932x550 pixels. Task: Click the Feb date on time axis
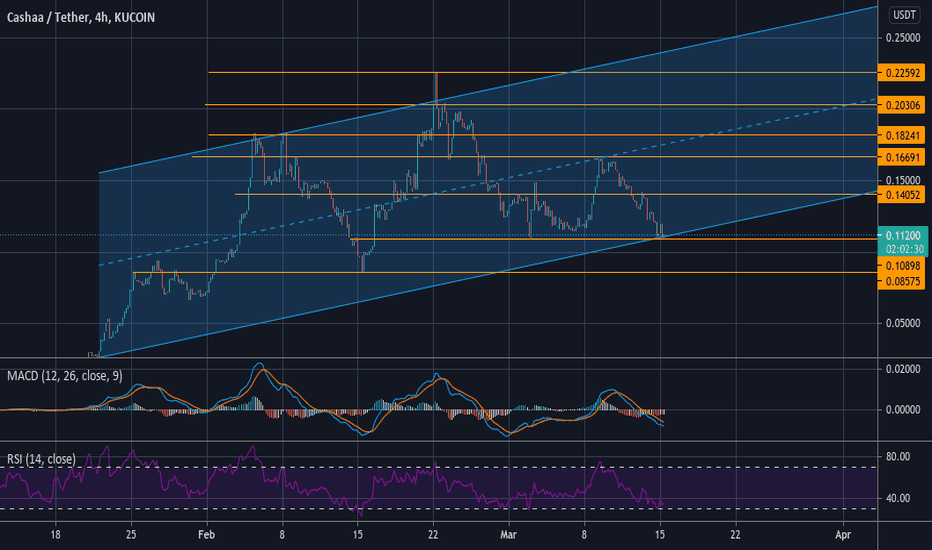coord(206,535)
